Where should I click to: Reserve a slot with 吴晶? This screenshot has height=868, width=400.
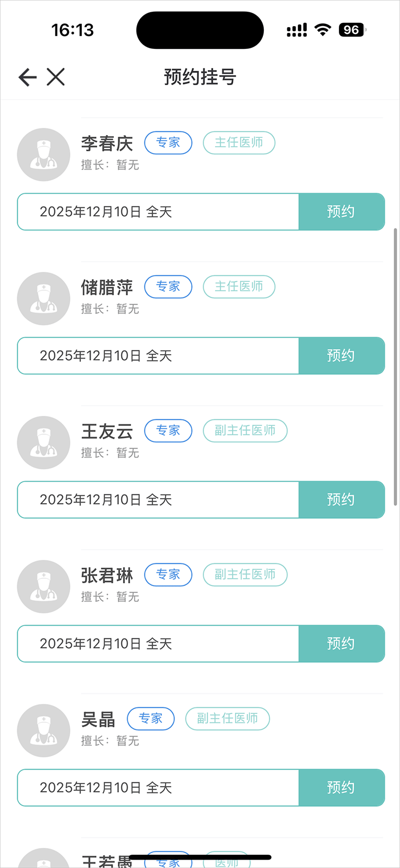click(x=341, y=788)
